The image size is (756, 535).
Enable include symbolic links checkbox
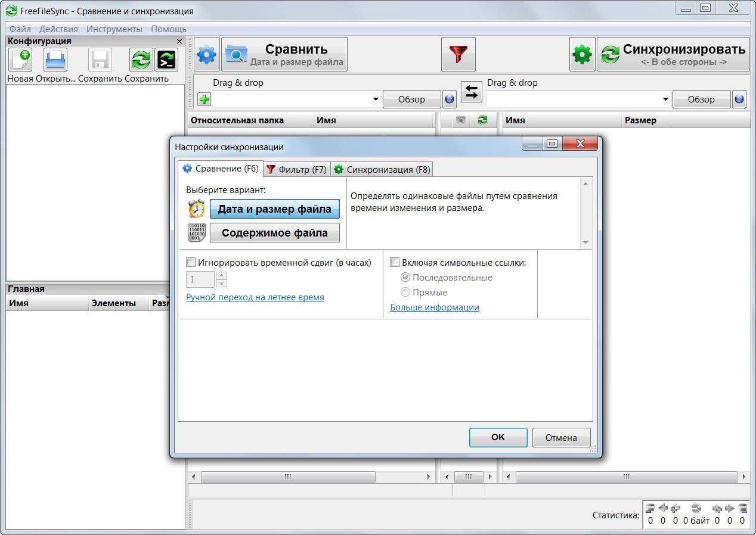[394, 262]
